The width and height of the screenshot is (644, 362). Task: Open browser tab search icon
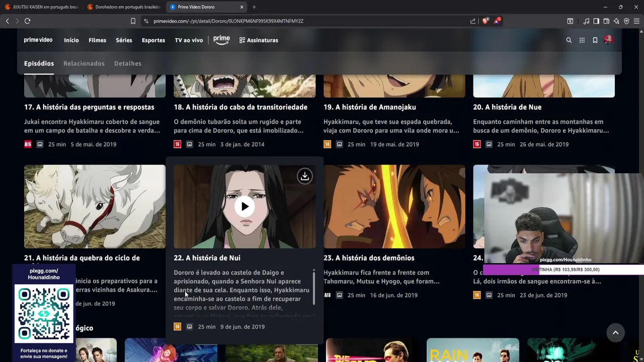tap(570, 21)
